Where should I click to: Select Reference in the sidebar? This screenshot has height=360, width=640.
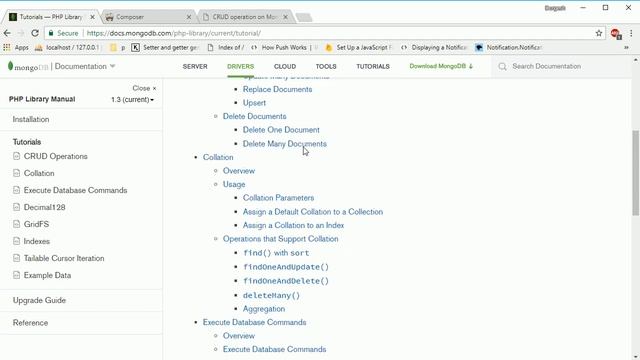(30, 323)
